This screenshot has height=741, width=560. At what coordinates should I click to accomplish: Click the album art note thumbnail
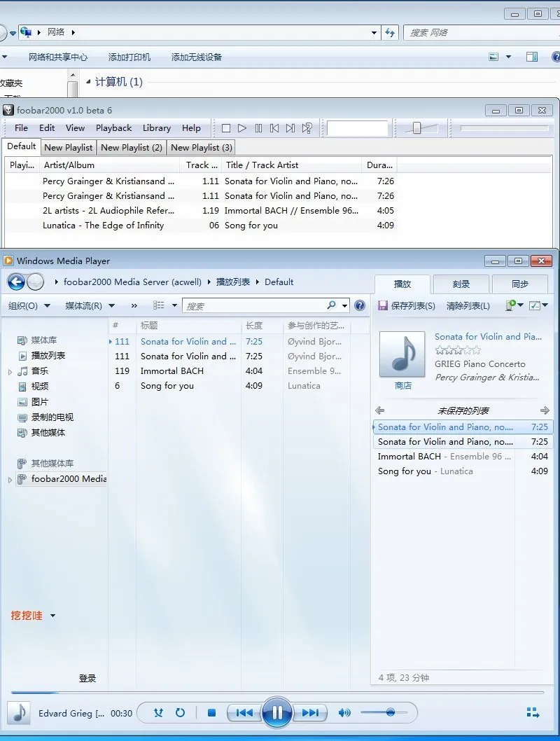[x=403, y=354]
